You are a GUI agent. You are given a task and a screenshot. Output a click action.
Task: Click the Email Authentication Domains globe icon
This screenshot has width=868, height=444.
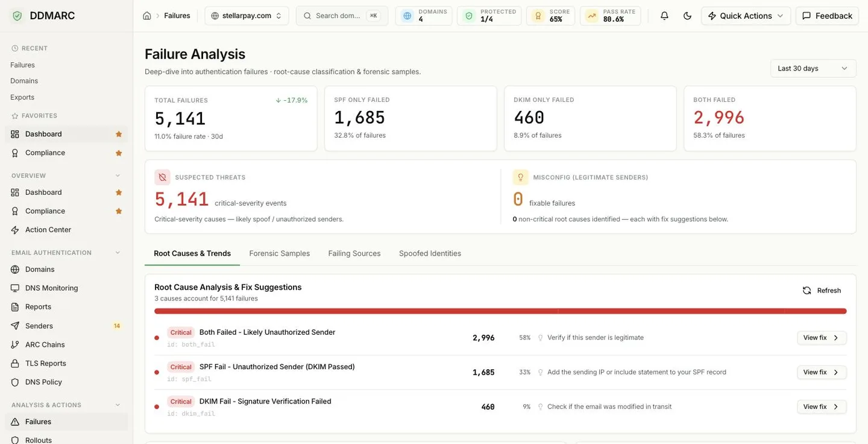(x=15, y=270)
